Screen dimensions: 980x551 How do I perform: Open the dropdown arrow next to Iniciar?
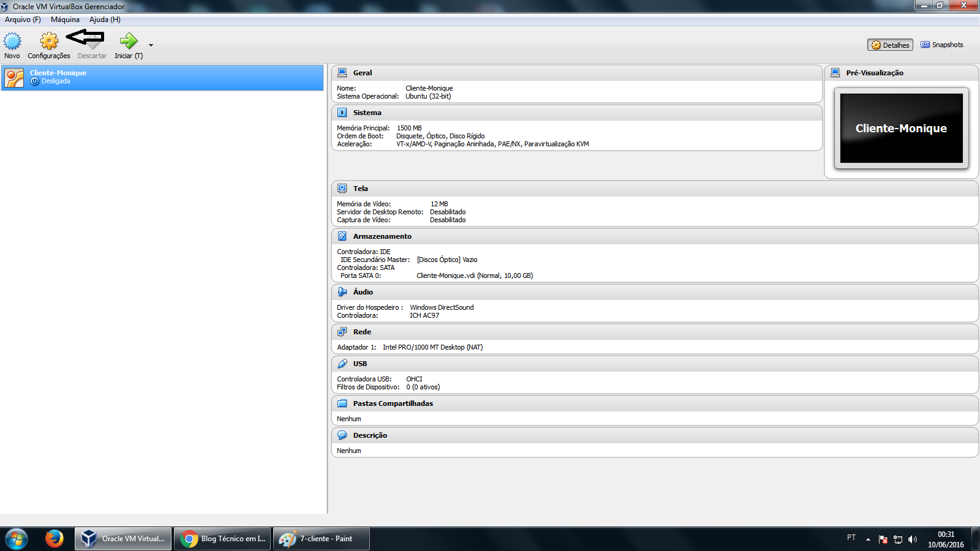tap(151, 45)
